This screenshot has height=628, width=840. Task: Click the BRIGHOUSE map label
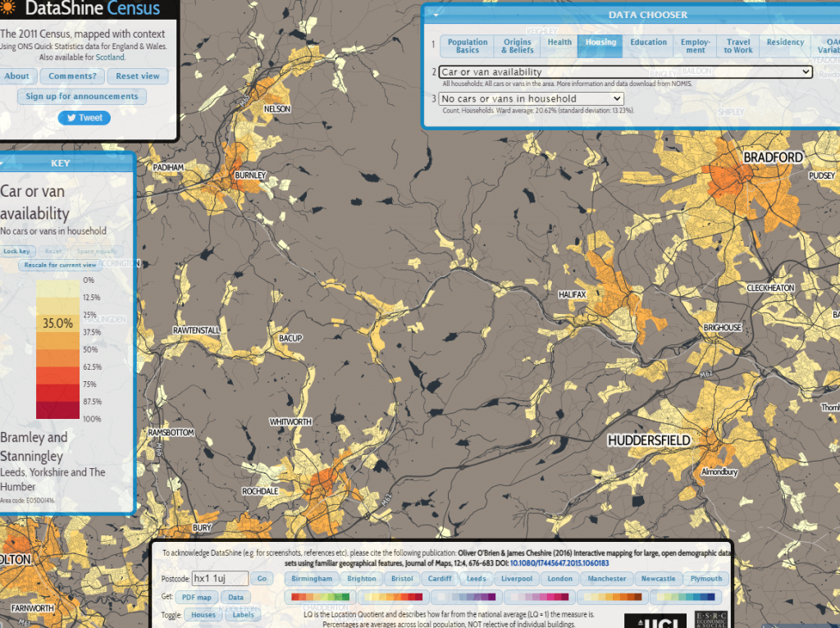tap(722, 328)
